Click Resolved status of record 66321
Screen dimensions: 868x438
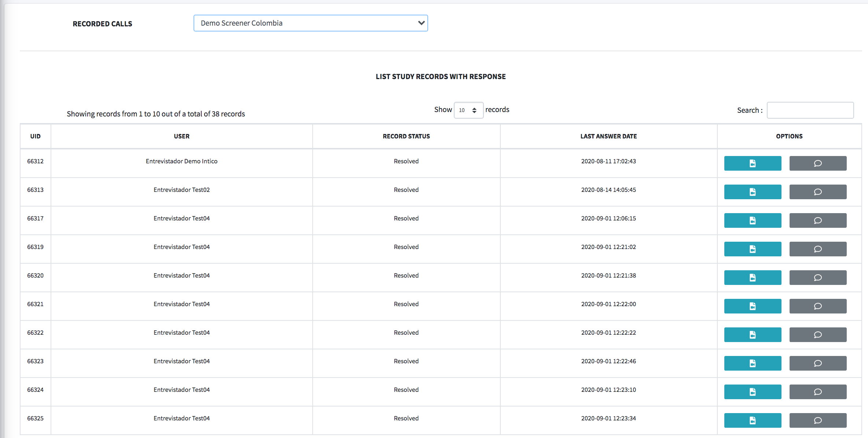[x=406, y=304]
